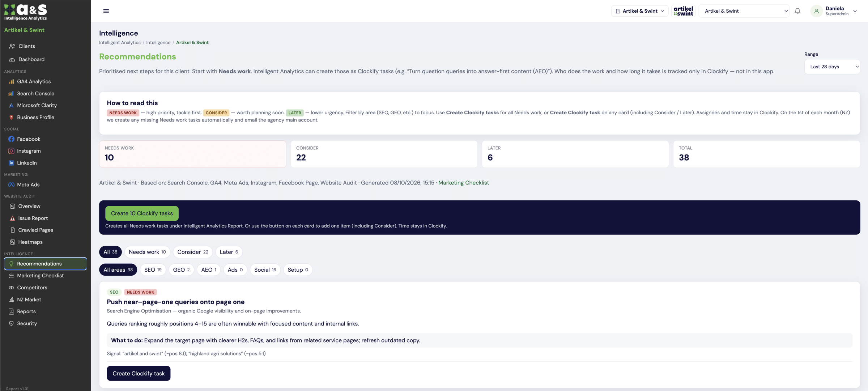This screenshot has height=391, width=868.
Task: Toggle the hamburger menu icon
Action: 106,11
